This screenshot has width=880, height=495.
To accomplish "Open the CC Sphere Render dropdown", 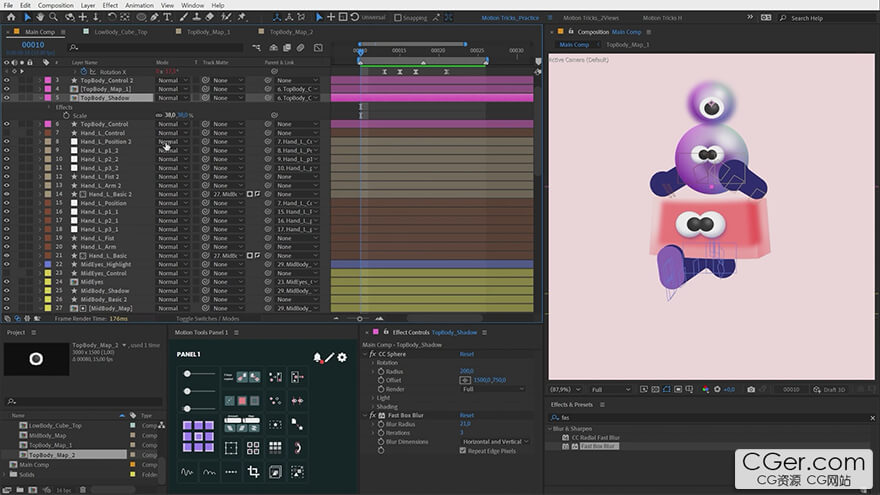I will [x=493, y=389].
